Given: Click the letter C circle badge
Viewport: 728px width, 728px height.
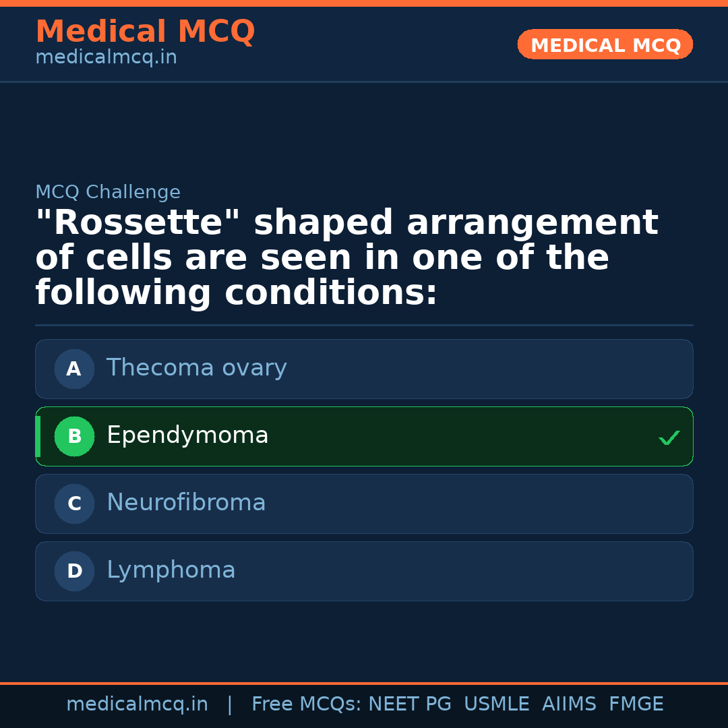Looking at the screenshot, I should [74, 504].
